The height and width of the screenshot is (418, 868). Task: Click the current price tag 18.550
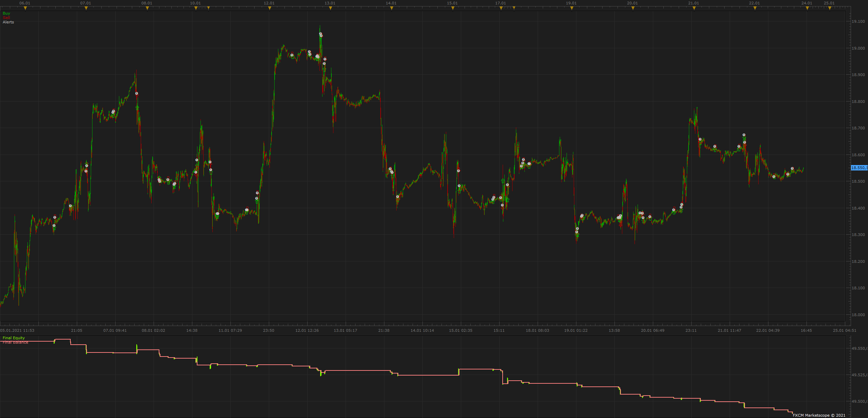click(x=859, y=168)
